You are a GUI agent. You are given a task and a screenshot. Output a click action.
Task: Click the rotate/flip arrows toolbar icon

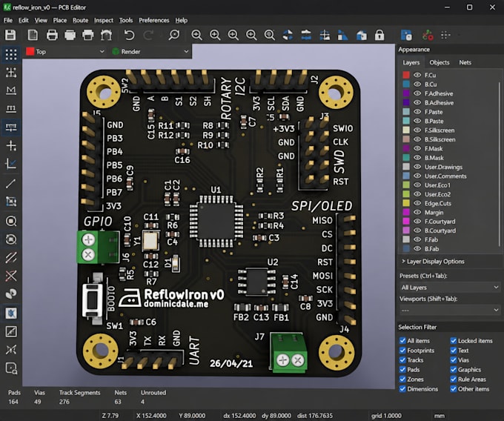pos(288,35)
